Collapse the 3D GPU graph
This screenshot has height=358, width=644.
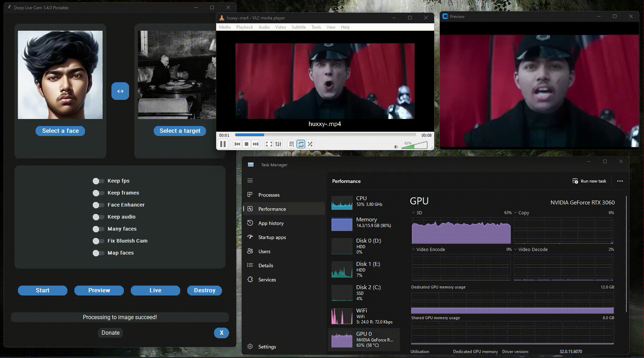pos(413,213)
